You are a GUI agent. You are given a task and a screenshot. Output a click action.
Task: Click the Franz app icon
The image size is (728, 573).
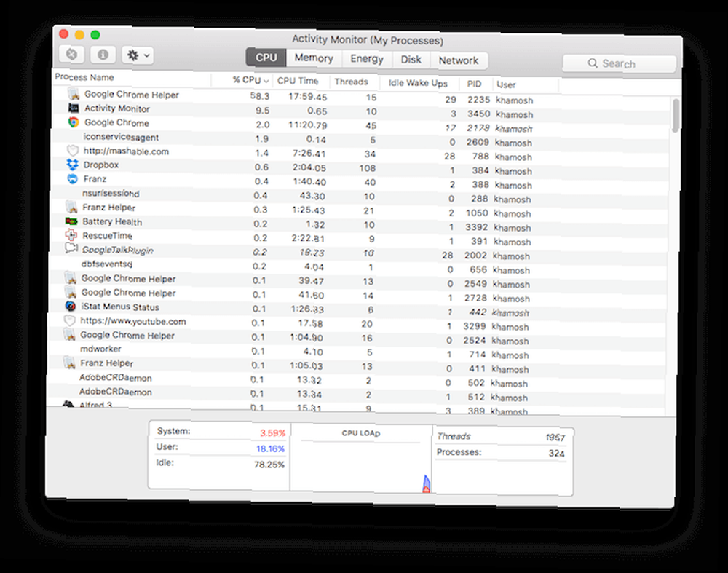point(72,179)
